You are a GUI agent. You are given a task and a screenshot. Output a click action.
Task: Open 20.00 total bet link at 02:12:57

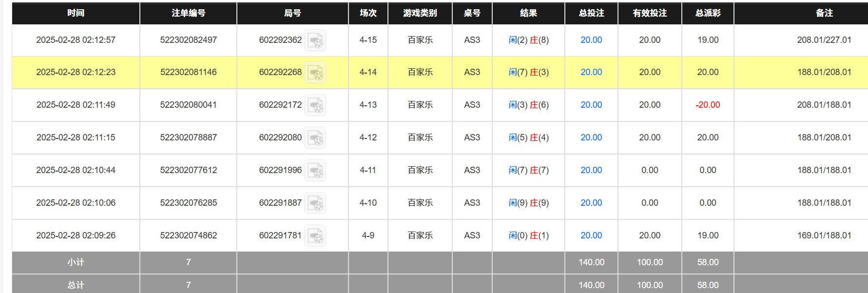[591, 40]
